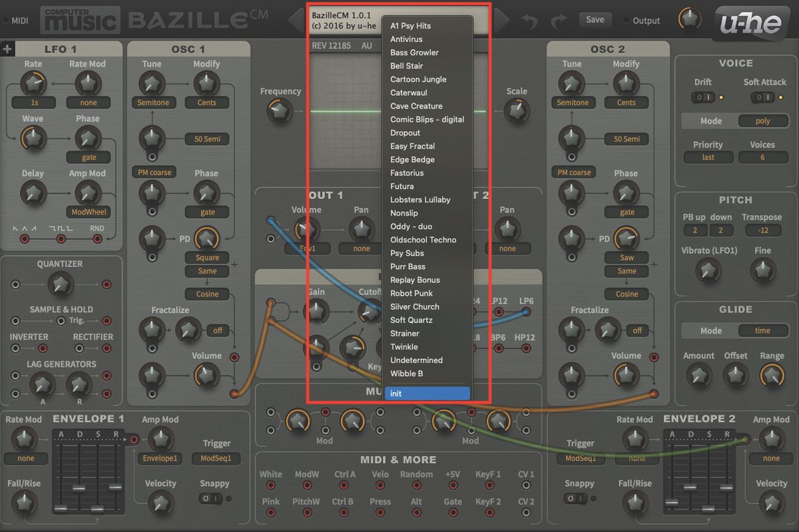
Task: Open the OSC 1 Tune selector showing Semitone
Action: click(153, 103)
